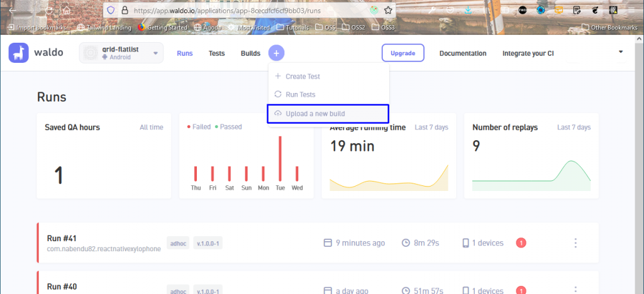This screenshot has width=644, height=294.
Task: Click the tracking protection shield icon
Action: click(x=111, y=11)
